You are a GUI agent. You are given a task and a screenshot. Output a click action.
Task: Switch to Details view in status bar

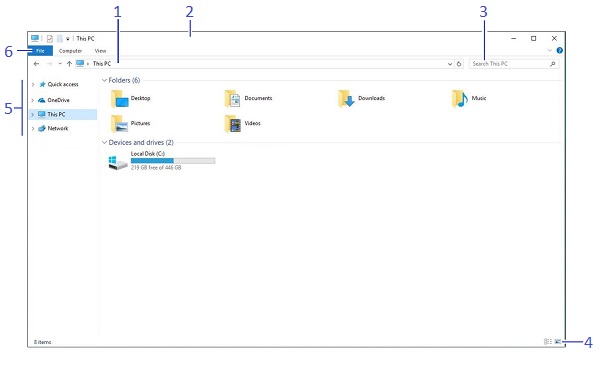548,342
